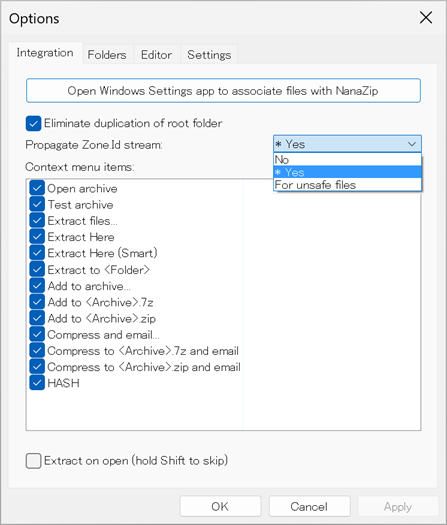Toggle the Extract Here (Smart) checkbox

click(37, 253)
